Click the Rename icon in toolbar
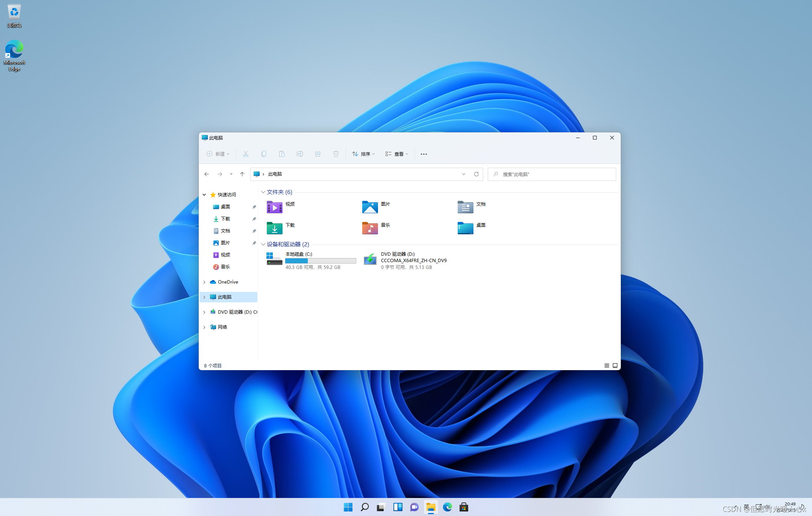This screenshot has width=812, height=516. (300, 154)
